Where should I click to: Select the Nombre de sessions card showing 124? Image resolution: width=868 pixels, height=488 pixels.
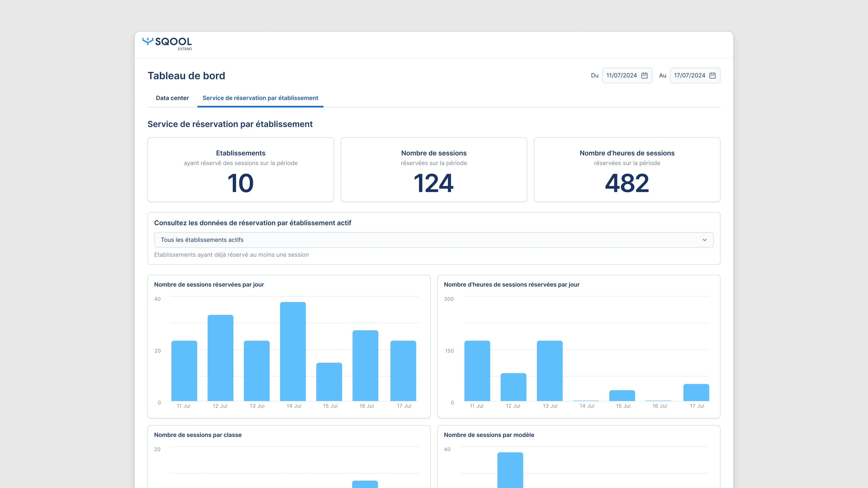click(x=433, y=169)
